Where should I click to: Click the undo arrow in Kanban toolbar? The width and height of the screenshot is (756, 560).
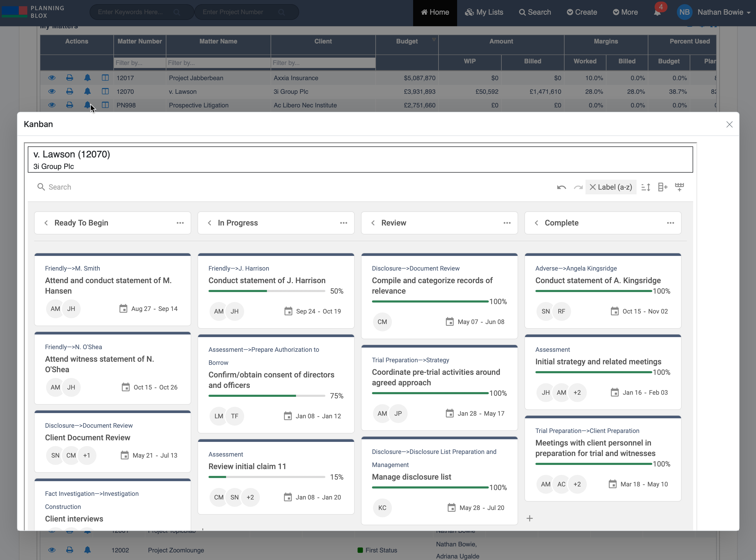(x=561, y=187)
